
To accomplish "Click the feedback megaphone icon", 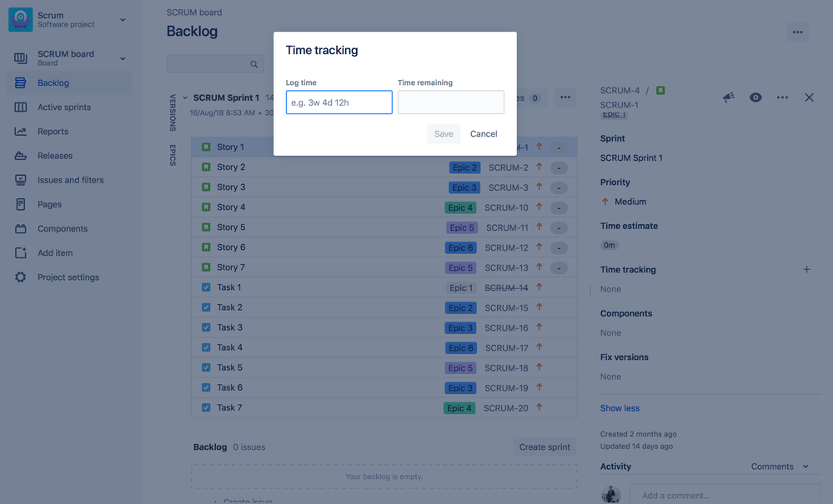I will [728, 97].
